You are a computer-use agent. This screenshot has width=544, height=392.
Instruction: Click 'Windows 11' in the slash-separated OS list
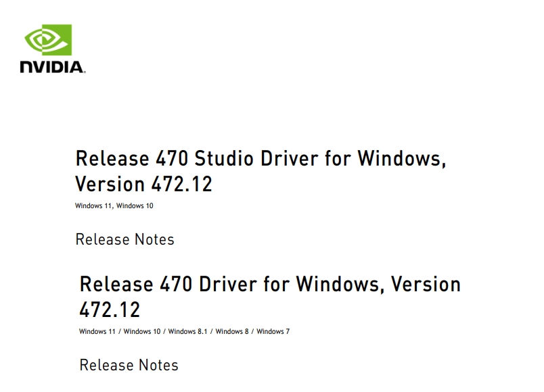[x=97, y=331]
